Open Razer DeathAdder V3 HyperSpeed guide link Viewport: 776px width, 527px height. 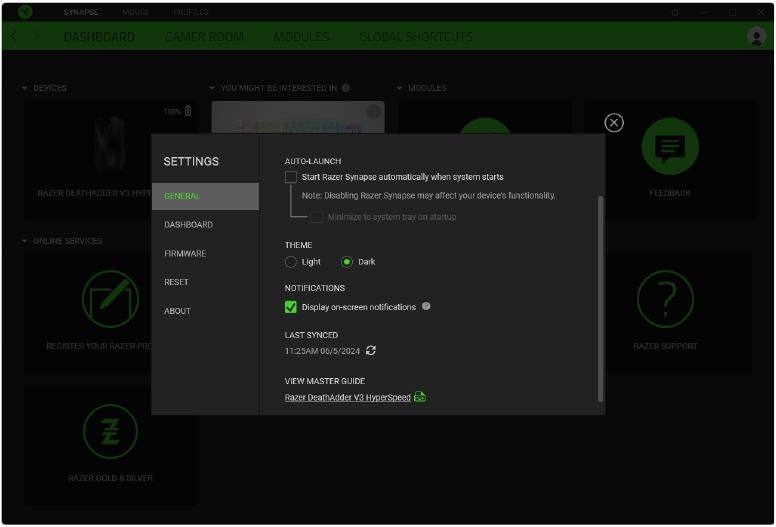click(347, 397)
